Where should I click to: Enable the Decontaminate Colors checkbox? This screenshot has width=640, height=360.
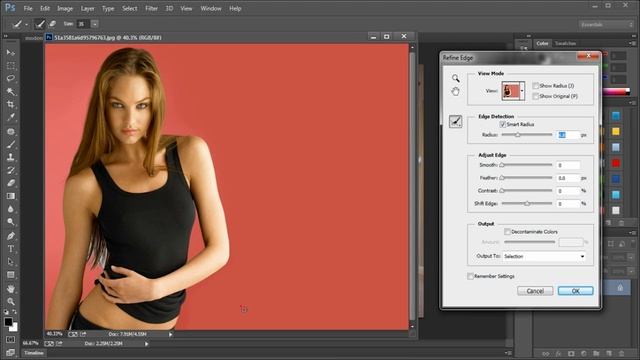[507, 232]
